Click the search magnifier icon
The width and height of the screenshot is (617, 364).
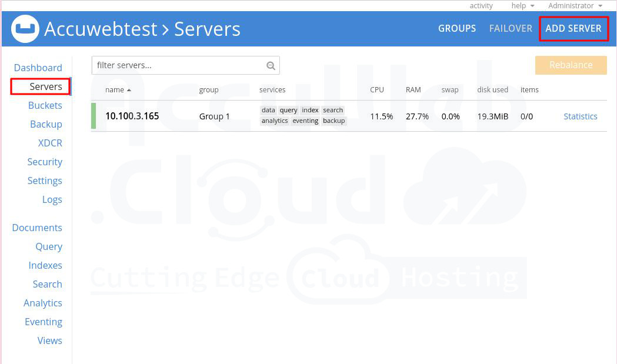(x=271, y=66)
